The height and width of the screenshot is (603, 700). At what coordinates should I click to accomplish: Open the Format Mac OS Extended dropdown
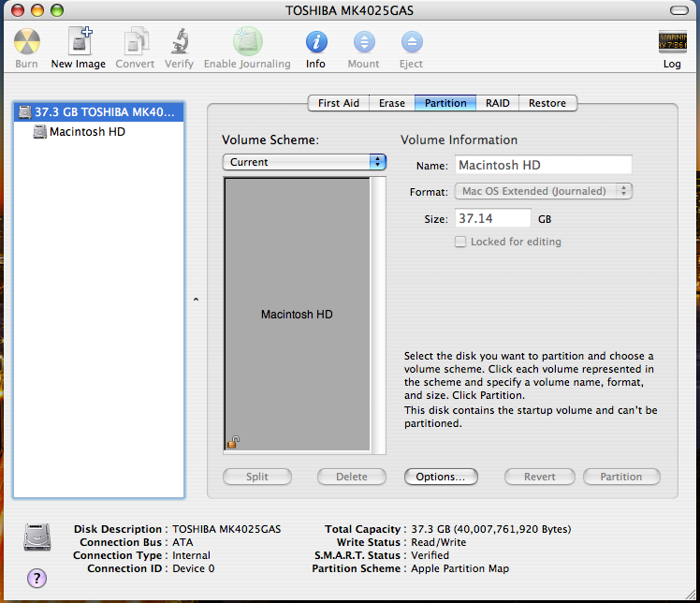(x=544, y=191)
